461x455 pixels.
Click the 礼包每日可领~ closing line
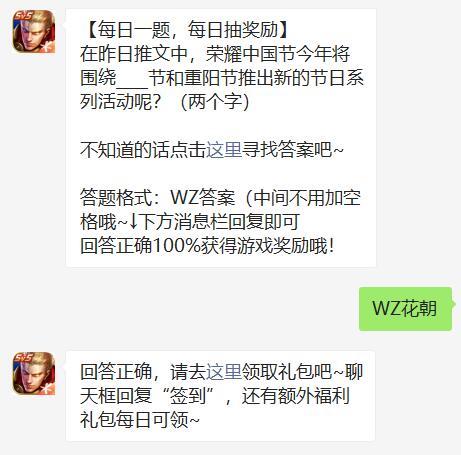pos(140,420)
